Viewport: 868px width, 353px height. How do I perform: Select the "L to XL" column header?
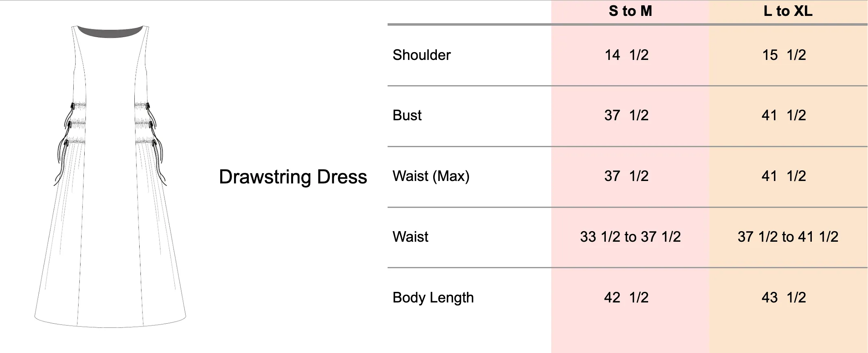(x=788, y=11)
